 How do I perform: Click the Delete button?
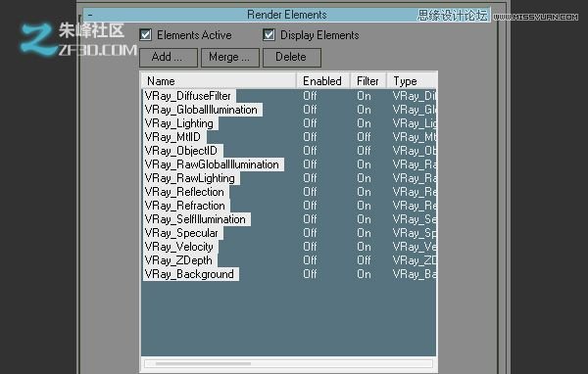pyautogui.click(x=292, y=58)
